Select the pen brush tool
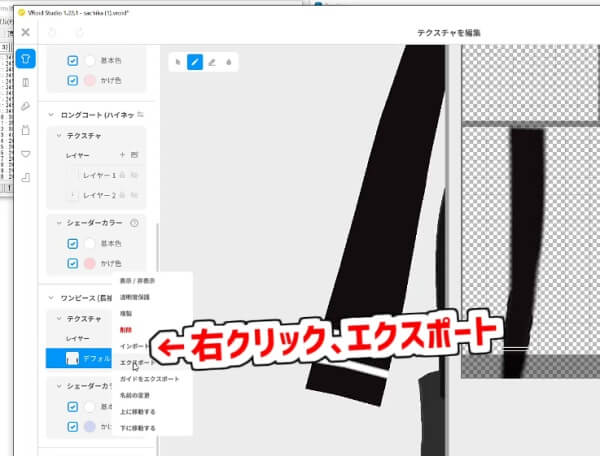 click(195, 62)
